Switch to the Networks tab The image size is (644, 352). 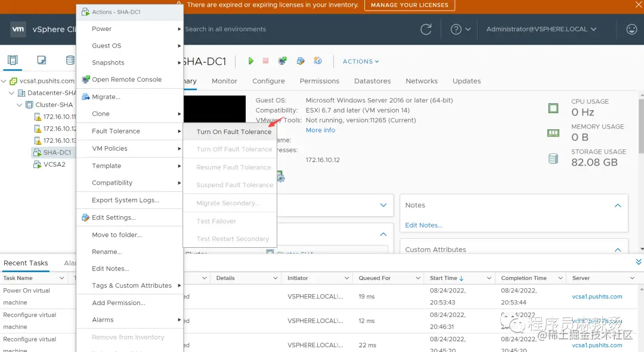point(422,81)
